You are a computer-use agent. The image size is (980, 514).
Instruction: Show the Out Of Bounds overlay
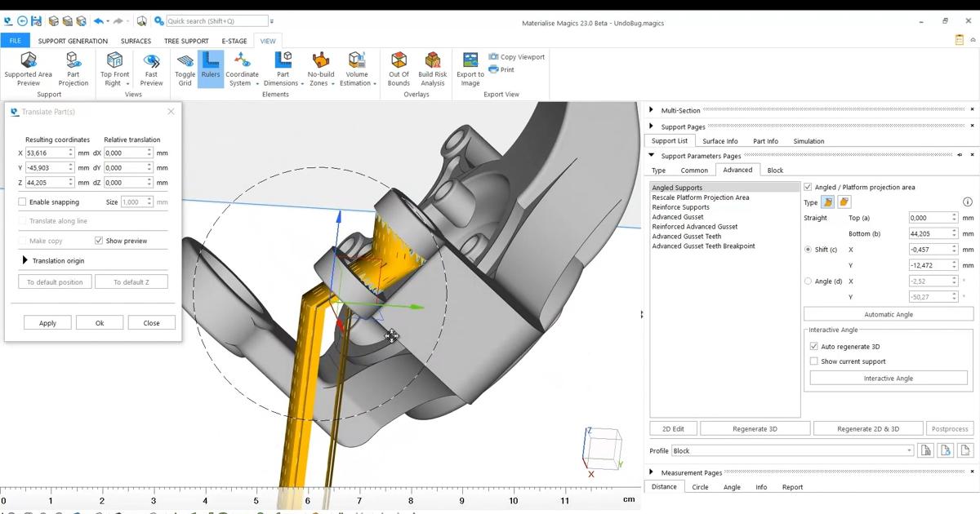[398, 69]
